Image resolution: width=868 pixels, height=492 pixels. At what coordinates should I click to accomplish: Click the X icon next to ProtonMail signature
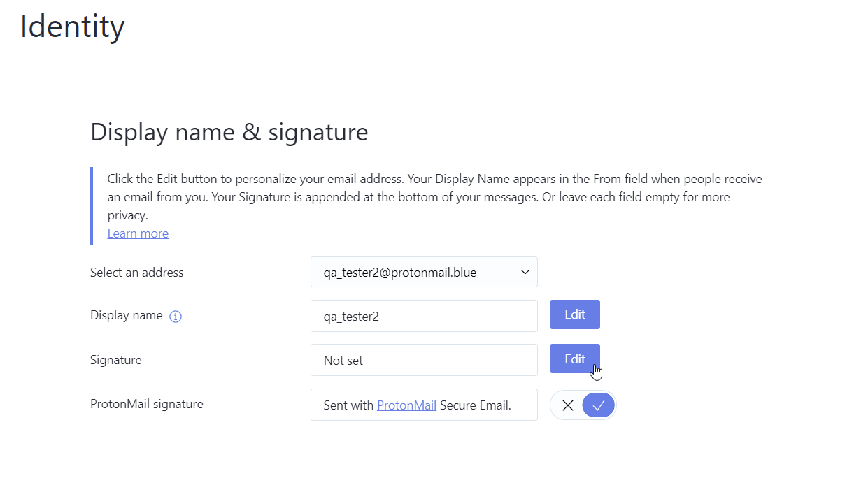point(567,405)
